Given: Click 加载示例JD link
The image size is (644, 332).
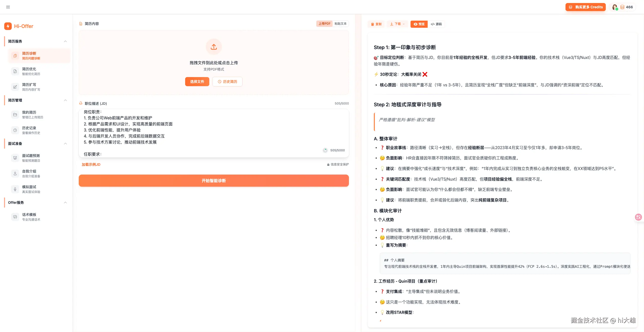Looking at the screenshot, I should pos(91,164).
